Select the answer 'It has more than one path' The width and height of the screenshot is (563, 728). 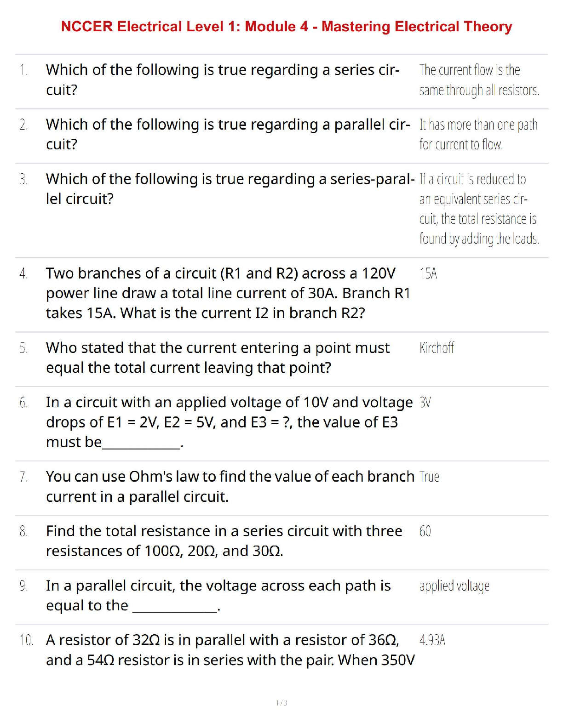click(x=478, y=134)
